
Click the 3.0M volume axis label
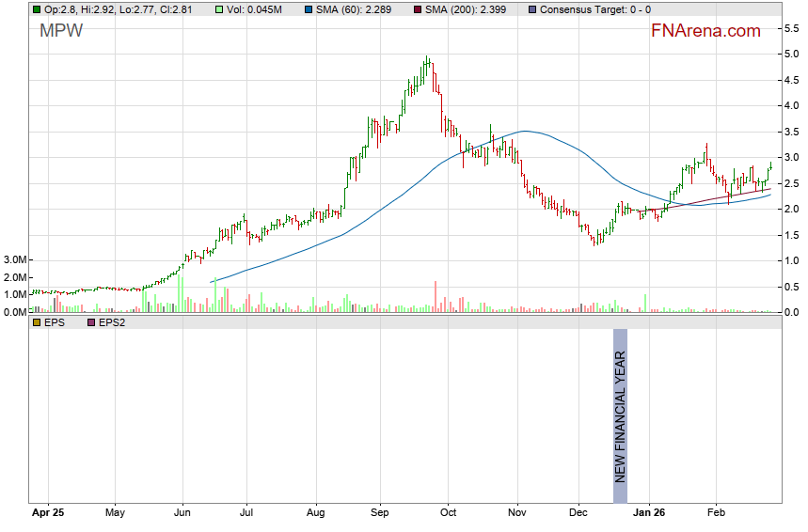point(15,259)
